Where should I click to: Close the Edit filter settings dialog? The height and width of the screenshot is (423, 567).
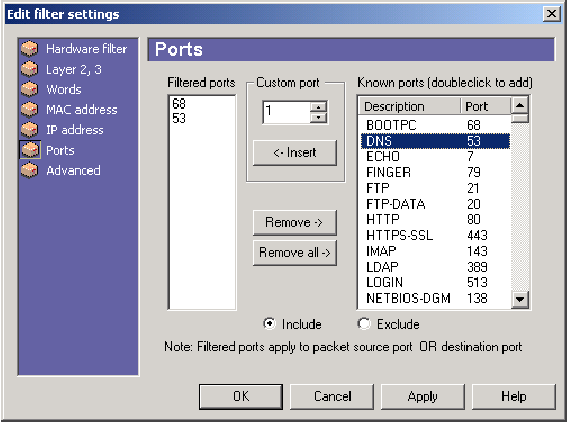click(x=551, y=14)
